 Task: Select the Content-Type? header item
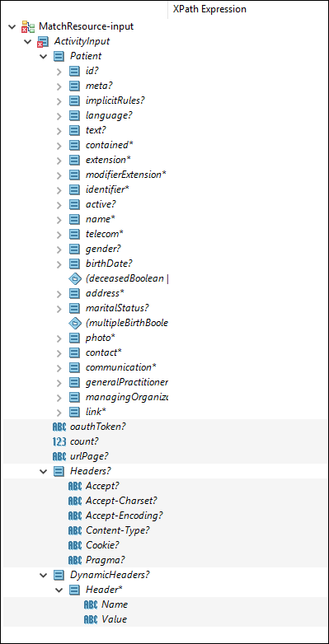pos(118,530)
